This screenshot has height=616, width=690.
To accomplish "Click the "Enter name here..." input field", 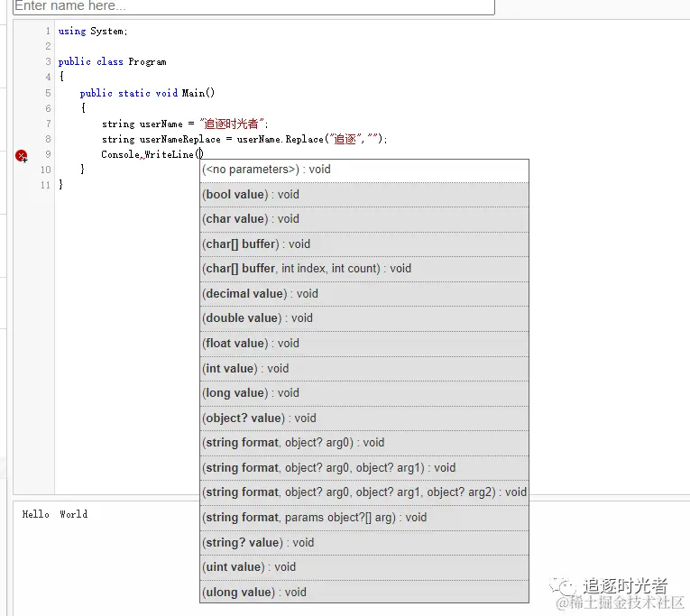I will tap(253, 6).
